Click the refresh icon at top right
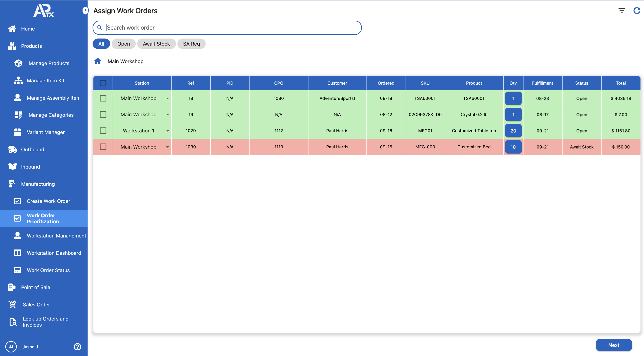This screenshot has height=356, width=644. [637, 11]
